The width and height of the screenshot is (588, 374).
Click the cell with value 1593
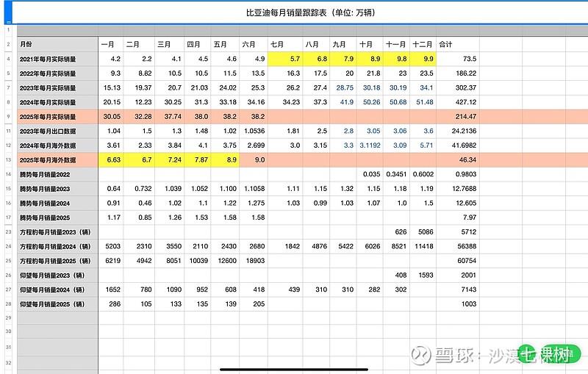pos(423,275)
